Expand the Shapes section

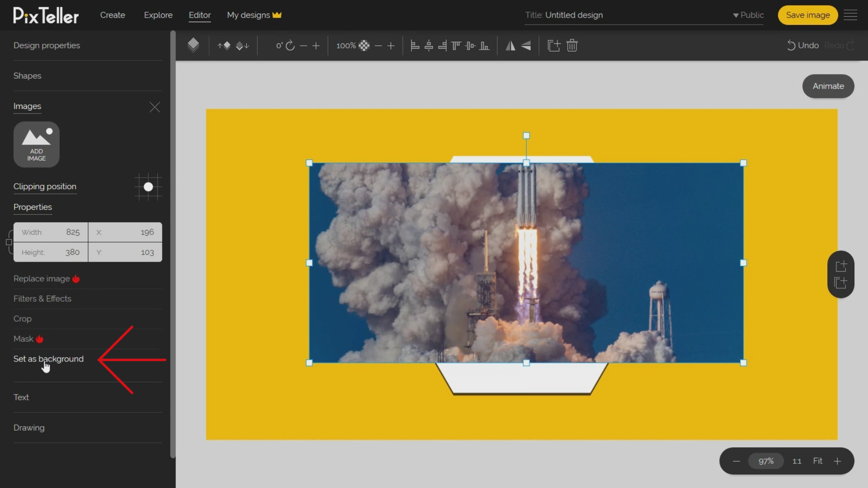click(27, 75)
